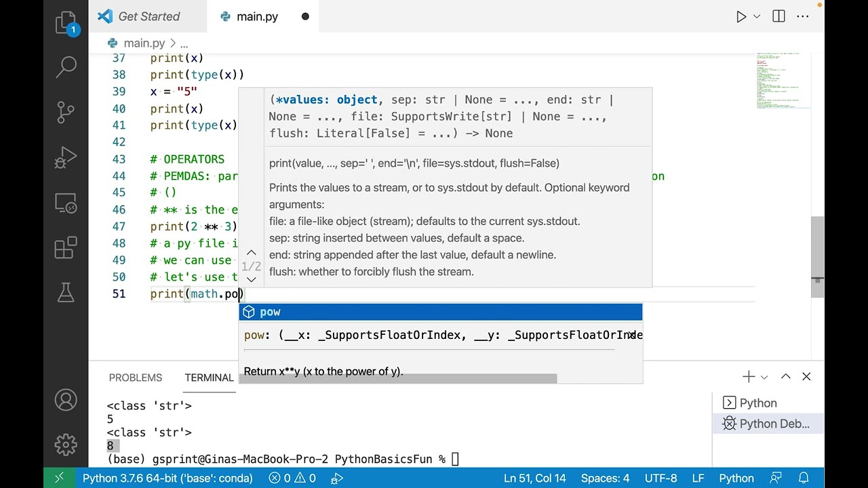The height and width of the screenshot is (488, 868).
Task: Close the bottom panel
Action: pyautogui.click(x=806, y=376)
